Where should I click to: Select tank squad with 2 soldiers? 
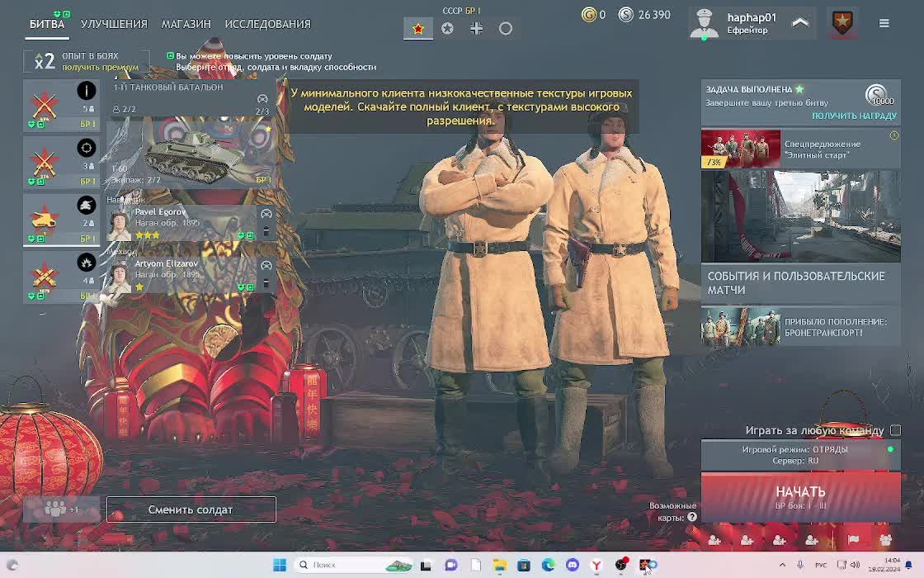click(61, 220)
